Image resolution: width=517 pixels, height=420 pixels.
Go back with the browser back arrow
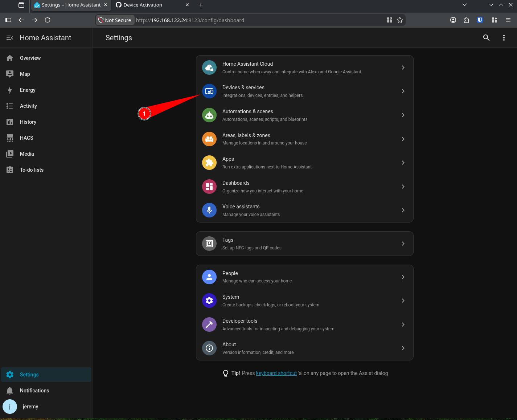tap(21, 20)
